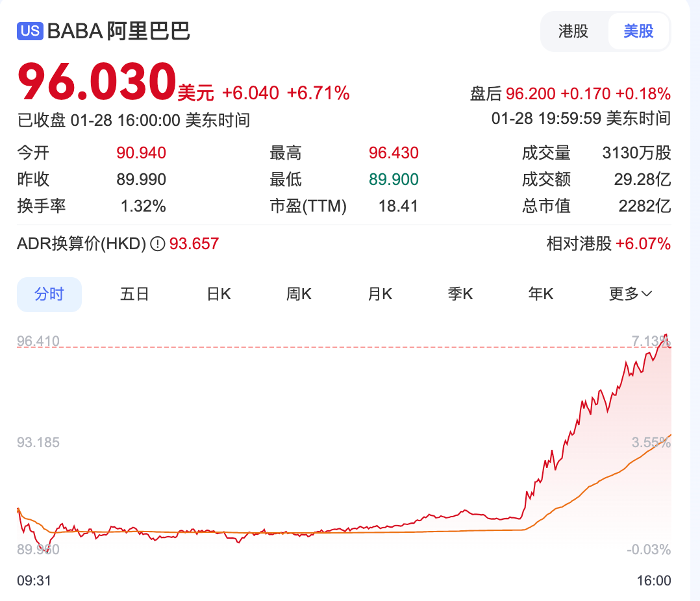The height and width of the screenshot is (601, 700).
Task: Click the 今开 value 90.940
Action: tap(141, 153)
